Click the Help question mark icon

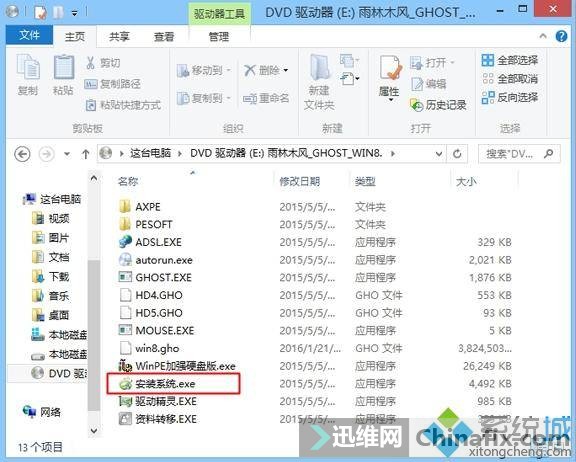(x=561, y=36)
